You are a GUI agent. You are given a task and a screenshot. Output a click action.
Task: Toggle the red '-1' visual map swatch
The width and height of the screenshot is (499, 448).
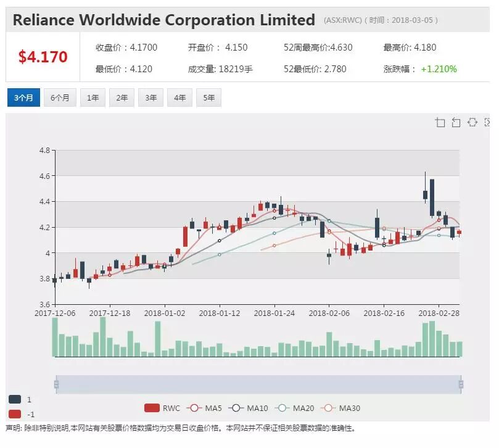(15, 414)
